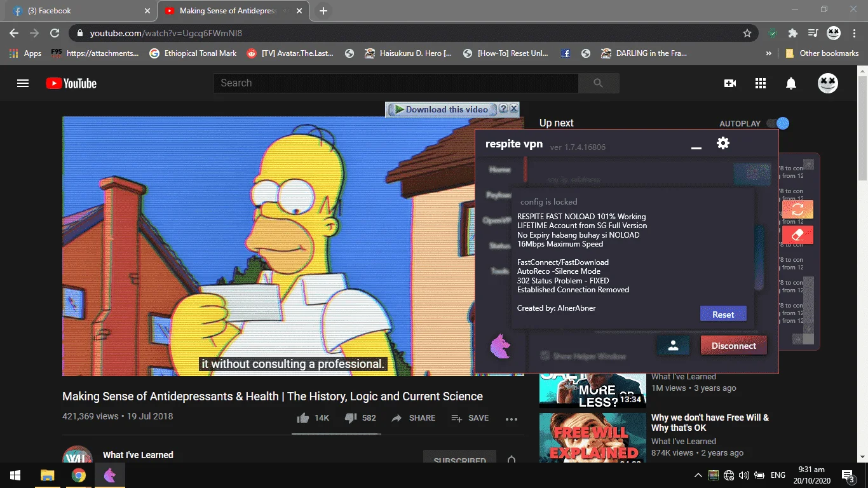
Task: Click the green shield extension icon
Action: pyautogui.click(x=772, y=33)
